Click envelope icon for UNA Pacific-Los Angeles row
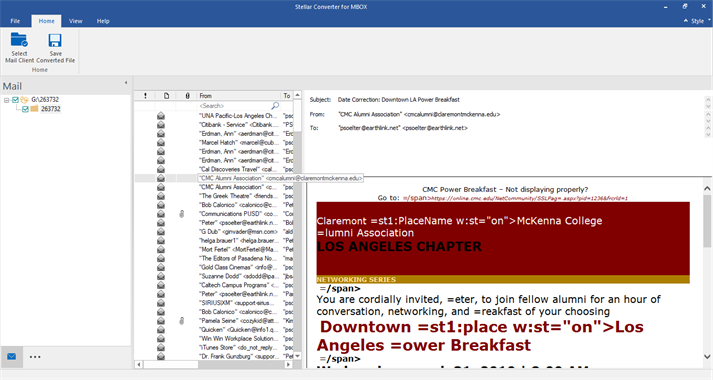Screen dimensions: 713x380 tap(161, 116)
